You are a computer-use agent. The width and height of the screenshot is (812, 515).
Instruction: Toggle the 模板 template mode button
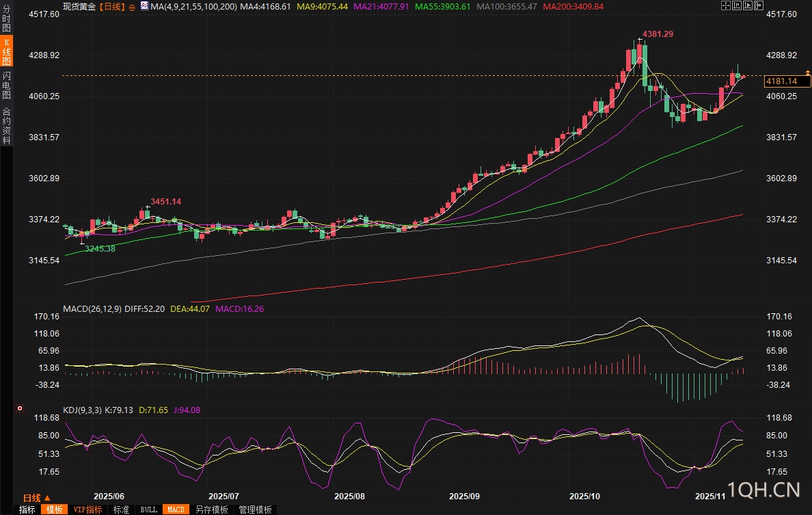coord(54,510)
